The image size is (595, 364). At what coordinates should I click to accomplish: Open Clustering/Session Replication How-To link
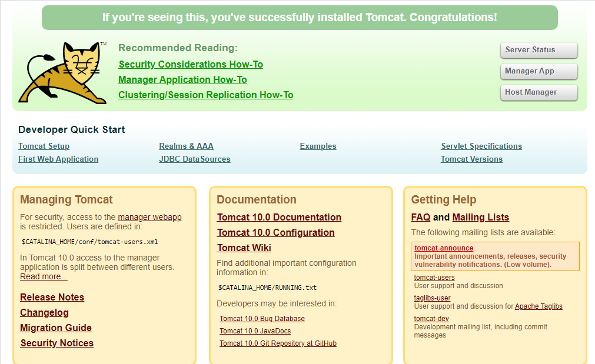[x=205, y=95]
